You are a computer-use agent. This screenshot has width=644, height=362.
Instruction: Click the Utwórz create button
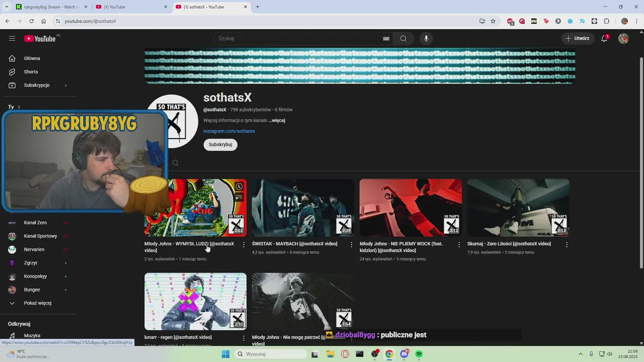577,38
